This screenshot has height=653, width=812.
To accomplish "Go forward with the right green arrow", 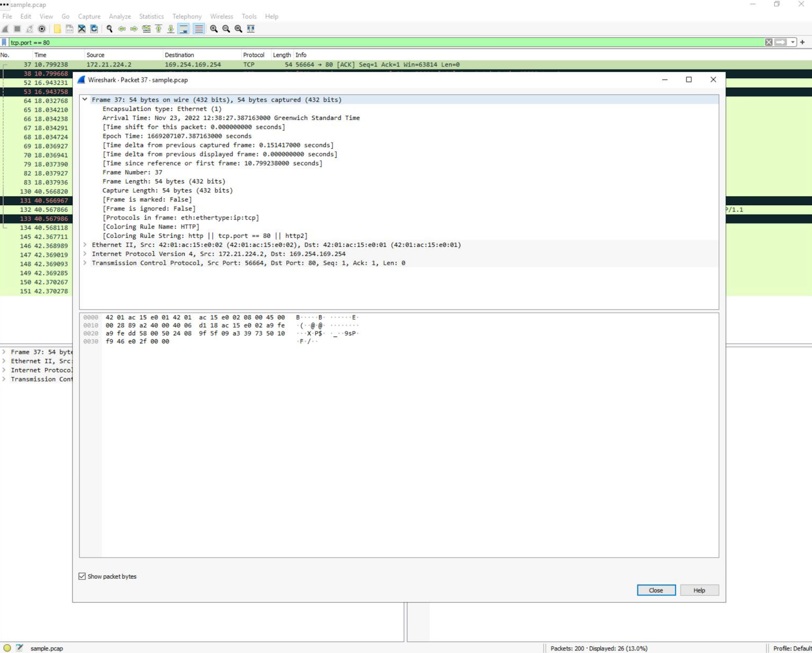I will point(134,29).
